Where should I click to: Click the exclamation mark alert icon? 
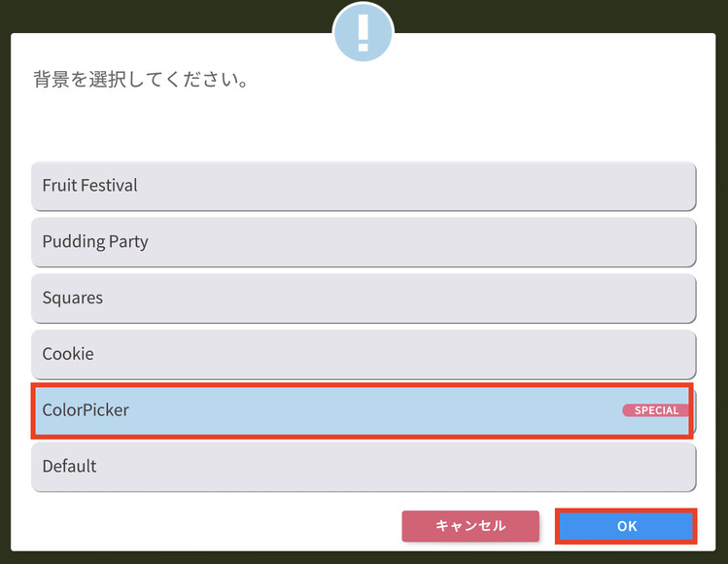click(364, 33)
